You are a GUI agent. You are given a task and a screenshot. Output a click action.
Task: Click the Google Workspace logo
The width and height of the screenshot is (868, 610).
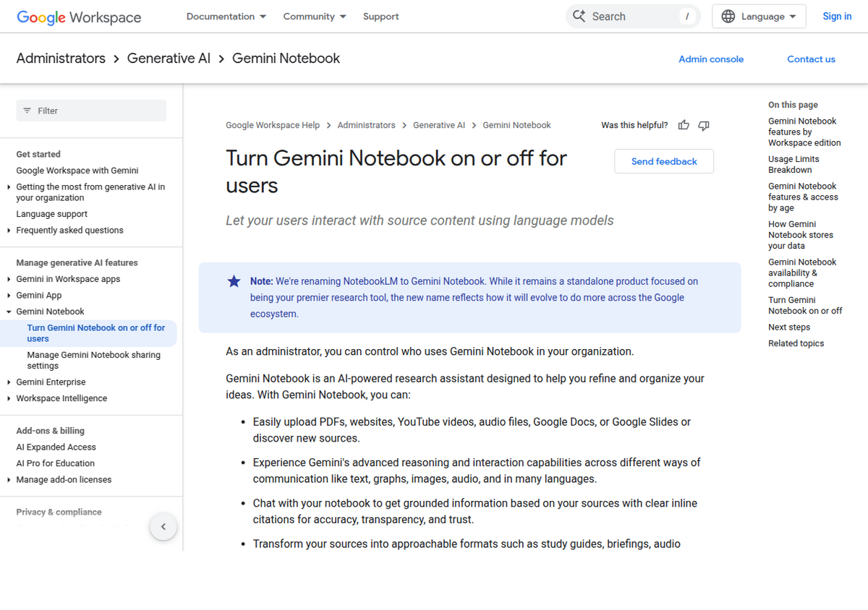click(x=79, y=17)
